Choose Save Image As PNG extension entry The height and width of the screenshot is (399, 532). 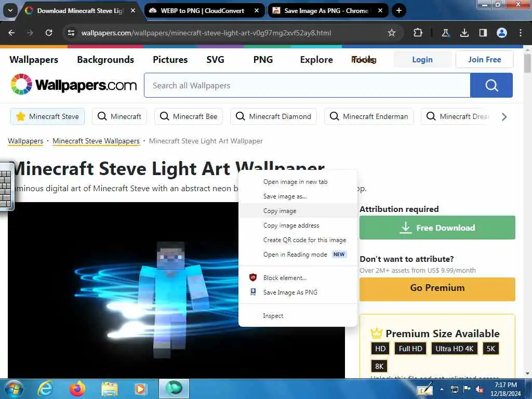298,292
